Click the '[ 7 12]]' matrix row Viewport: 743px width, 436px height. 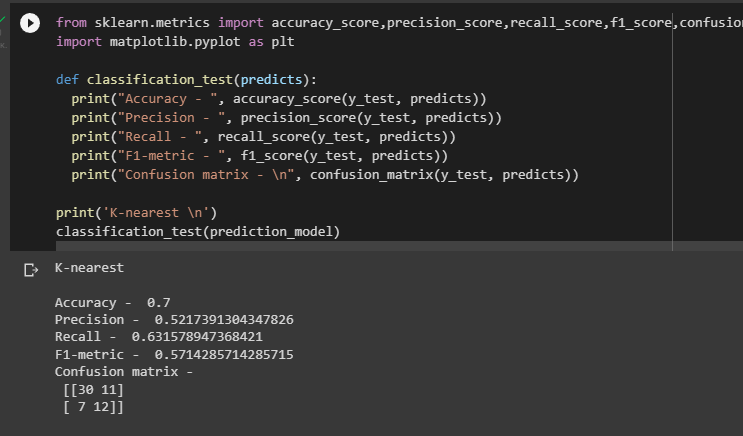pyautogui.click(x=93, y=407)
